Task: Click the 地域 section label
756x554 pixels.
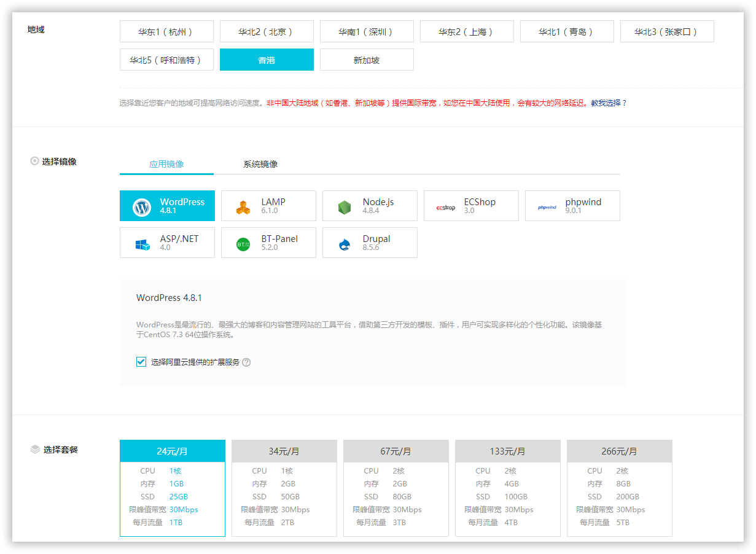Action: pos(36,29)
